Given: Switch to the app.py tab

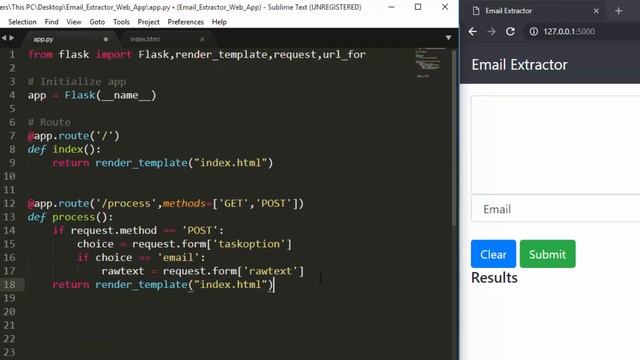Looking at the screenshot, I should pyautogui.click(x=43, y=40).
